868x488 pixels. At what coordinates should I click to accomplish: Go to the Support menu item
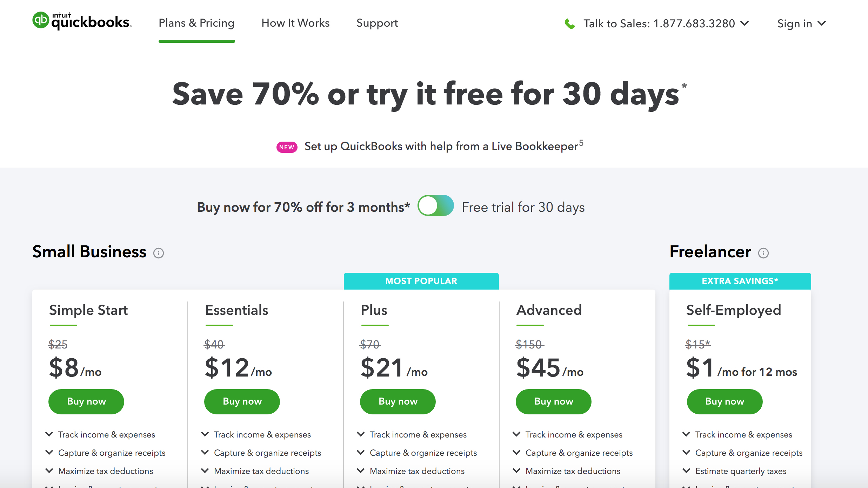coord(377,23)
